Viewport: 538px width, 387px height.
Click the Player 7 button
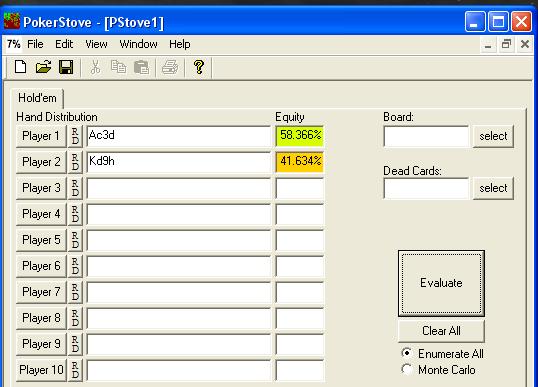[x=41, y=292]
